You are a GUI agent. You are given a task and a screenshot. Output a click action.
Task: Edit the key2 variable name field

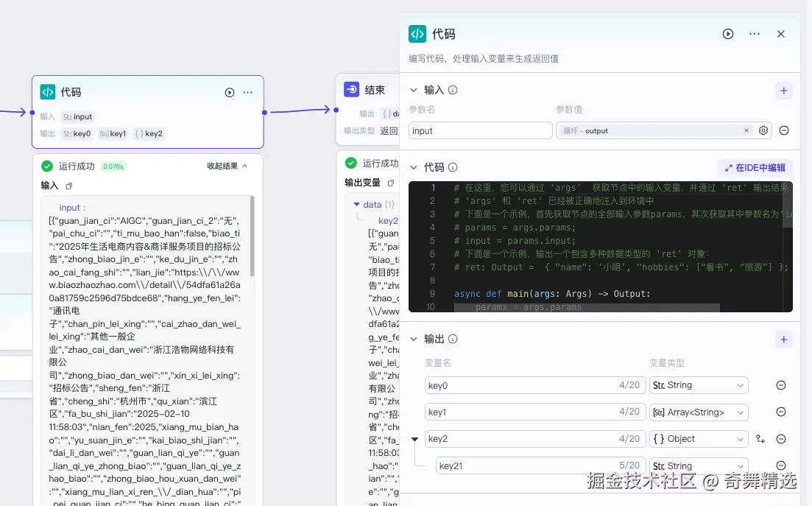535,439
